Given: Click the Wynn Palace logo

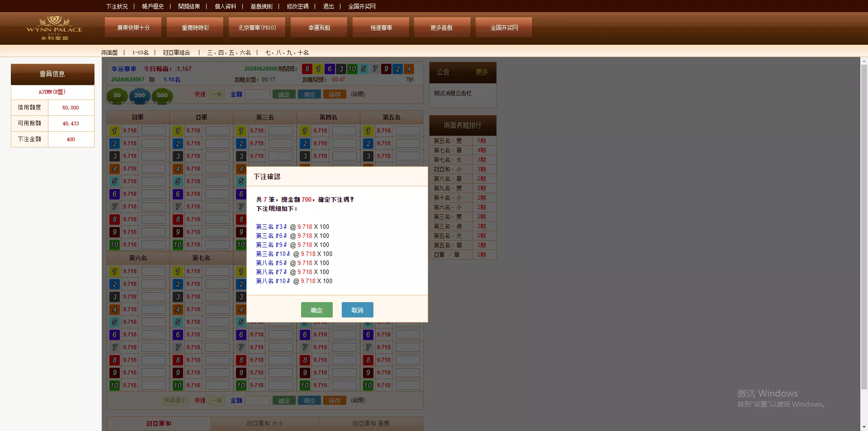Looking at the screenshot, I should click(x=54, y=28).
